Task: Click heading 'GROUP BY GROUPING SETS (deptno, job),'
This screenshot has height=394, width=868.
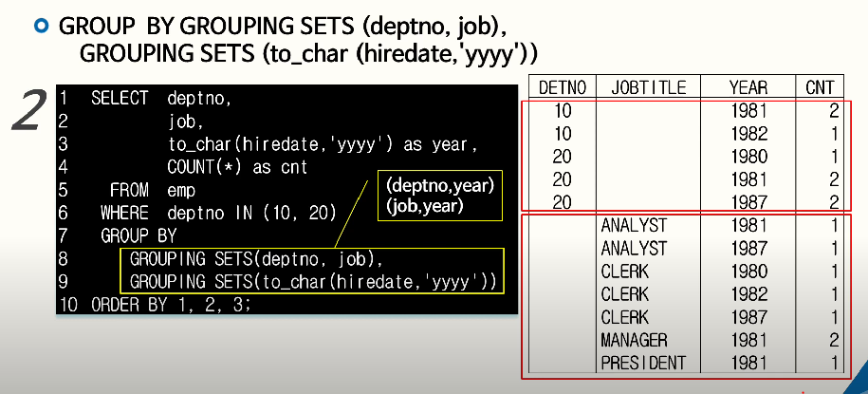Action: pyautogui.click(x=283, y=26)
